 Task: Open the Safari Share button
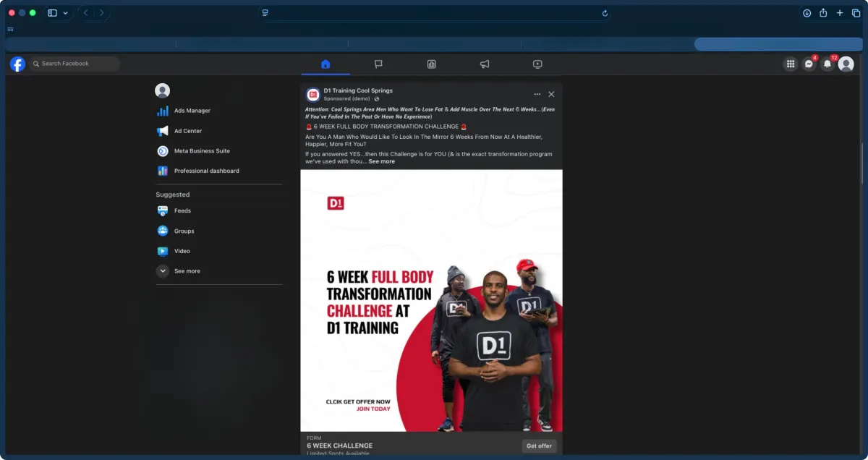823,13
